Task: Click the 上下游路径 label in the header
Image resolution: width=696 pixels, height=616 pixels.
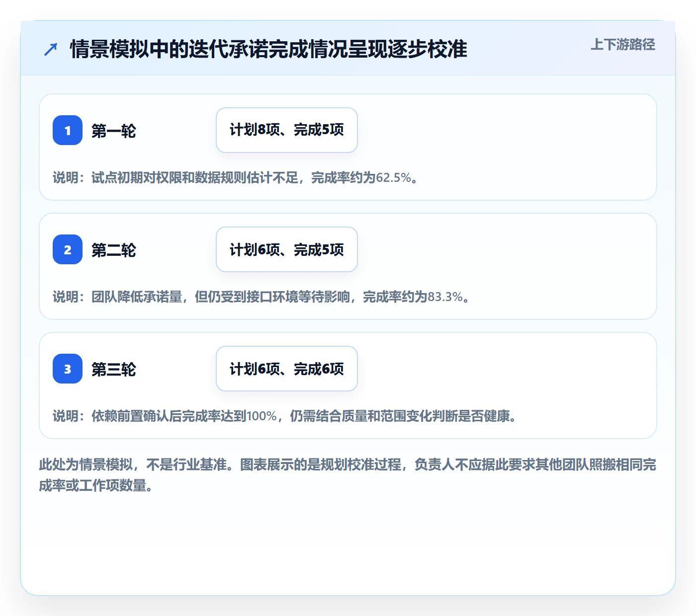Action: point(623,45)
